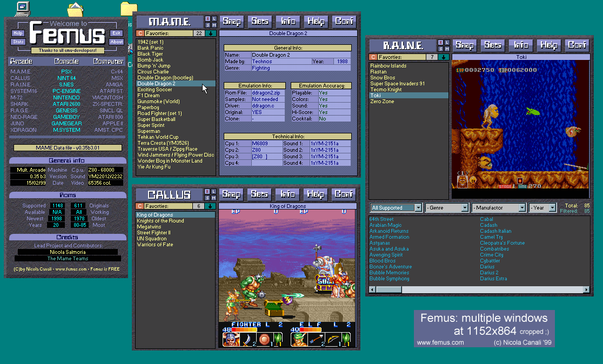
Task: Click the Exit button in Femus welcome panel
Action: (x=117, y=33)
